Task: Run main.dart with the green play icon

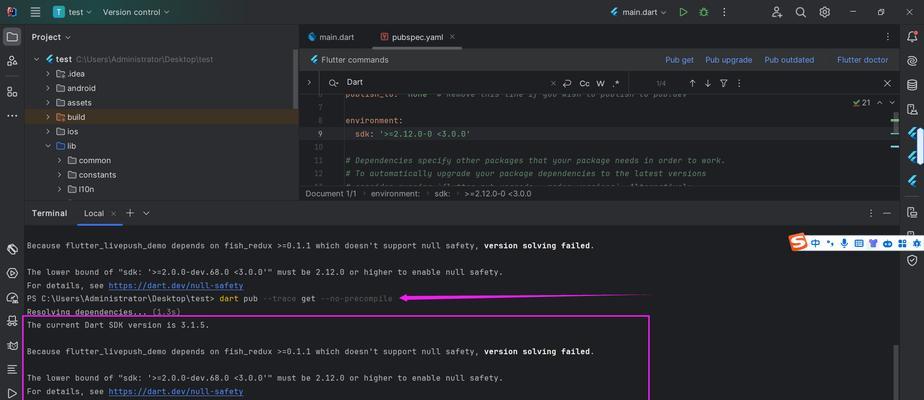Action: 683,12
